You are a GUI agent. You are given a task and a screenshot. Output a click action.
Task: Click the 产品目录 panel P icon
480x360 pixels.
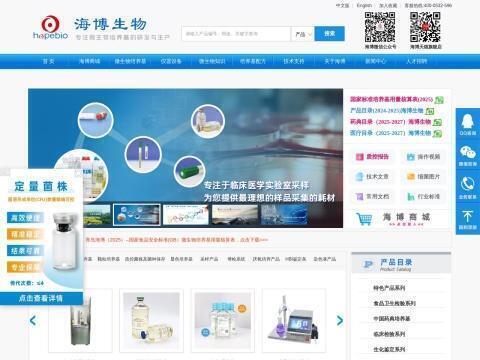[368, 265]
